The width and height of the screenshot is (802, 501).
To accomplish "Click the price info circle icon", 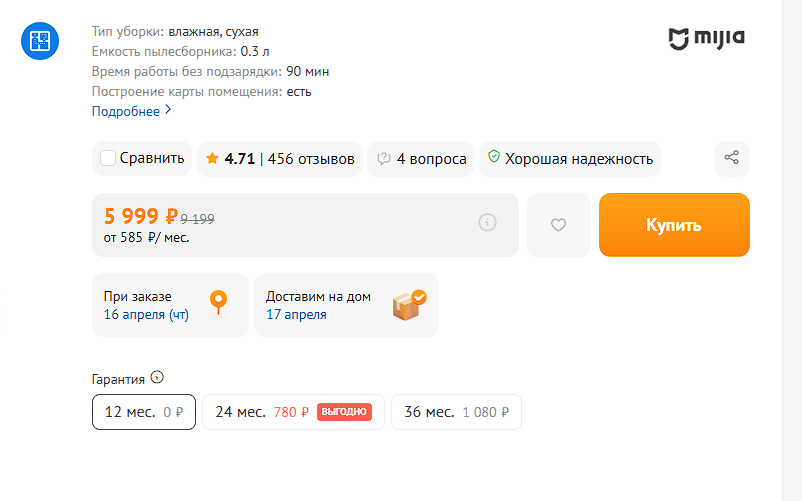I will [x=487, y=222].
